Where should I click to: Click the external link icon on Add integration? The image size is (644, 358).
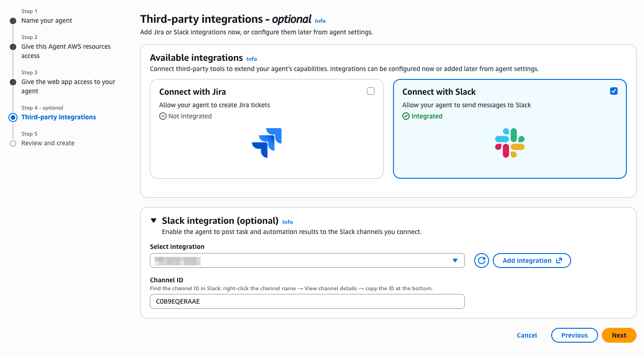pyautogui.click(x=559, y=260)
